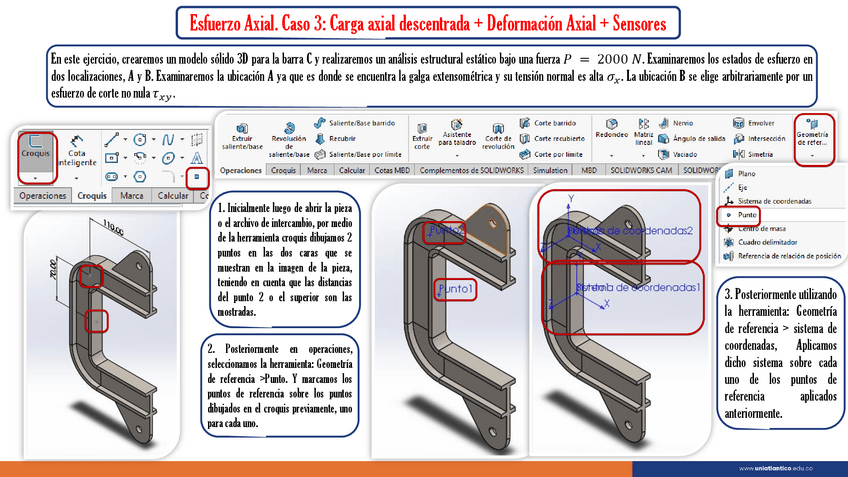This screenshot has height=477, width=848.
Task: Select the Circle sketch tool
Action: point(140,140)
